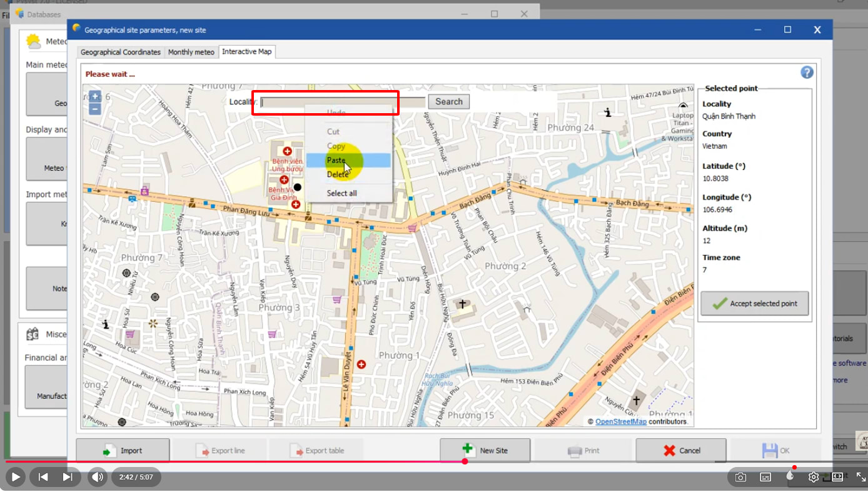Seek using the red video progress bar handle
868x492 pixels.
point(465,461)
